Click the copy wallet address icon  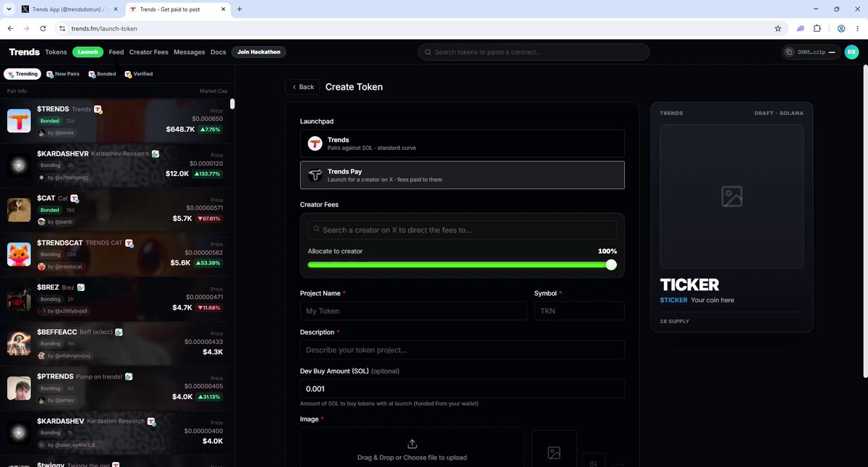pyautogui.click(x=791, y=52)
